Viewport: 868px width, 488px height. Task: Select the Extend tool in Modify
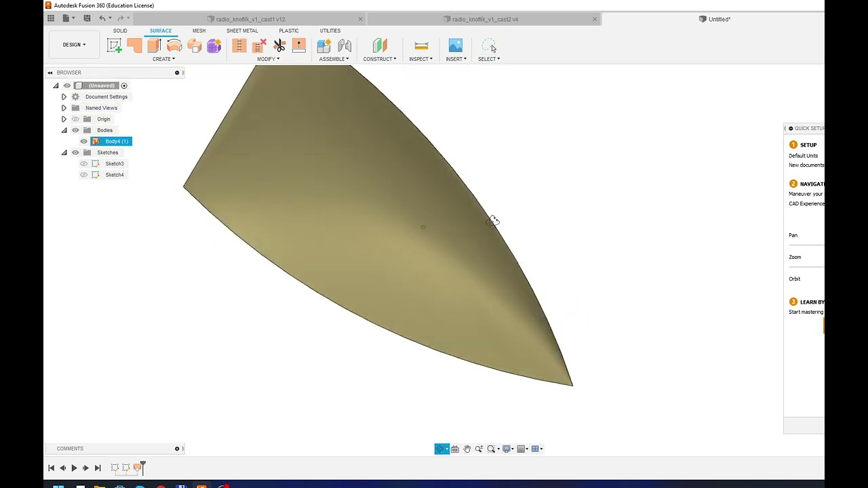299,45
